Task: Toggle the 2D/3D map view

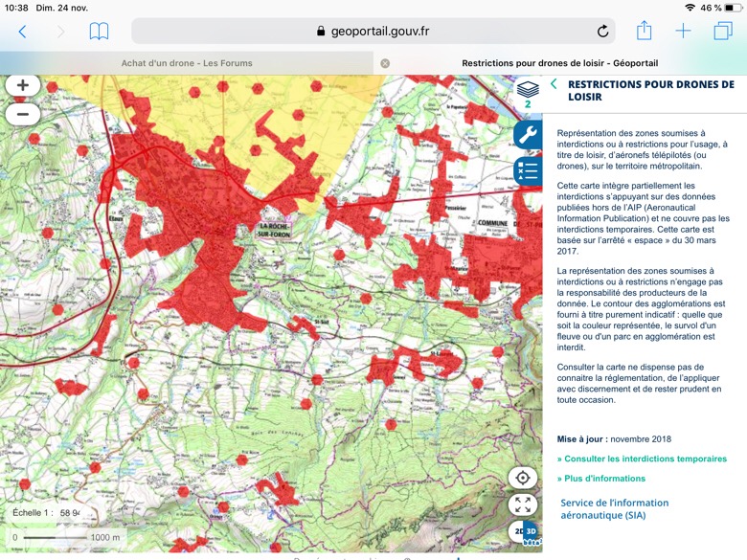Action: click(526, 532)
